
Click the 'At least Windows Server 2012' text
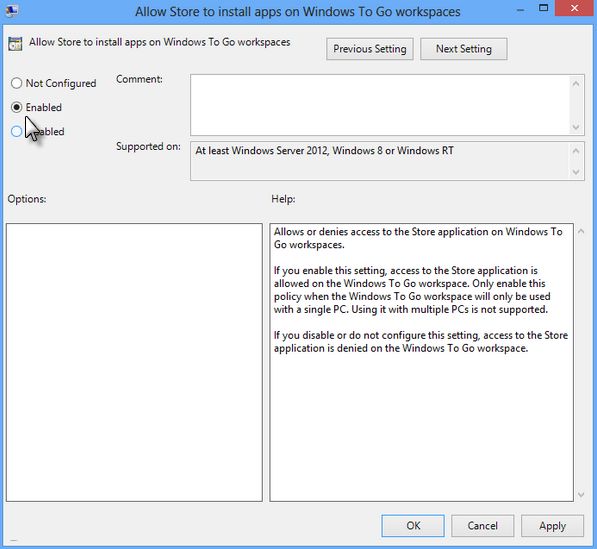[x=324, y=151]
